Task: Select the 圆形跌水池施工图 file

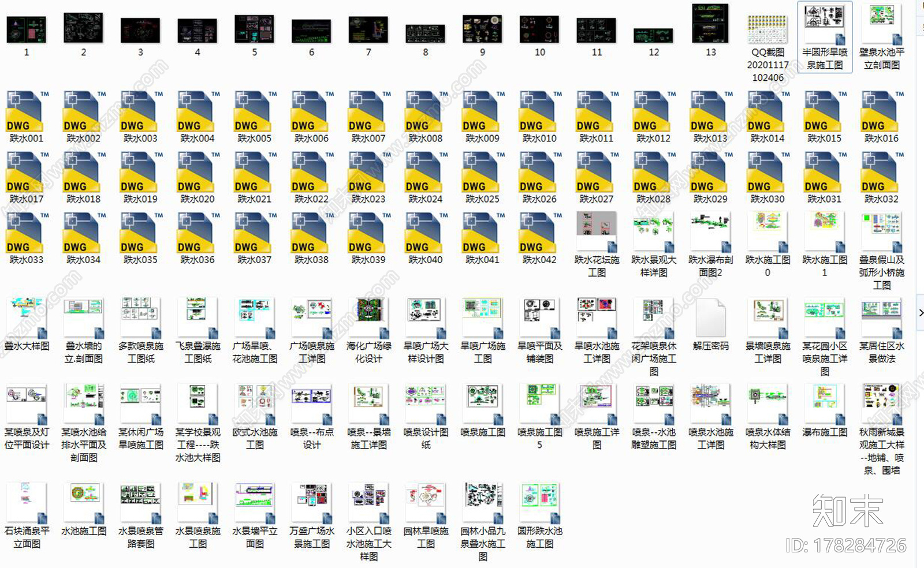Action: click(x=539, y=503)
